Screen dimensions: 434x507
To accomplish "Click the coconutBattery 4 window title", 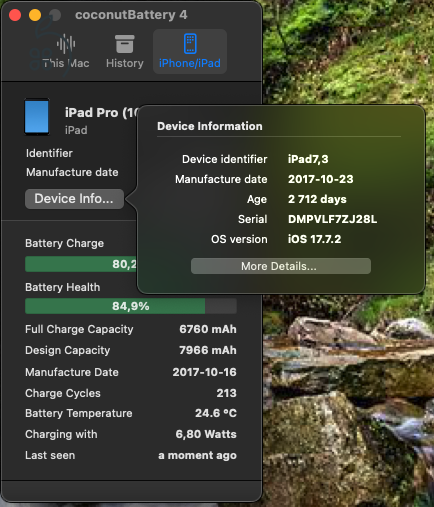I will (x=131, y=15).
